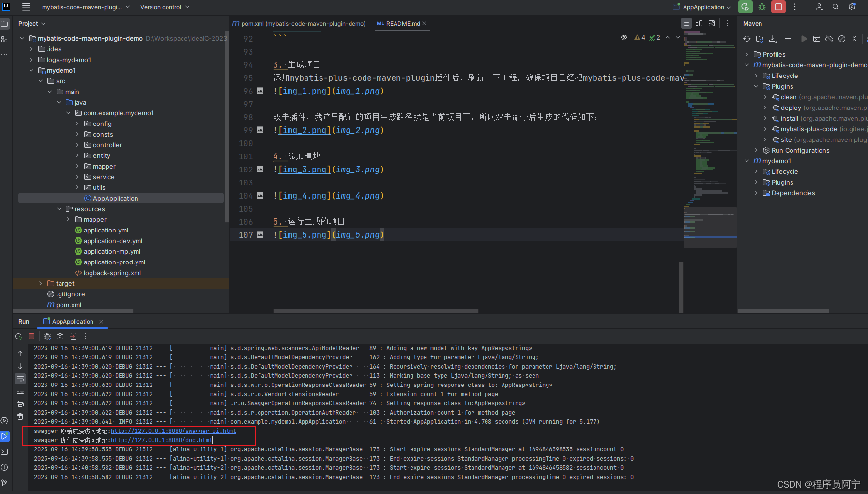This screenshot has width=868, height=494.
Task: Clear console with trash icon
Action: (20, 417)
